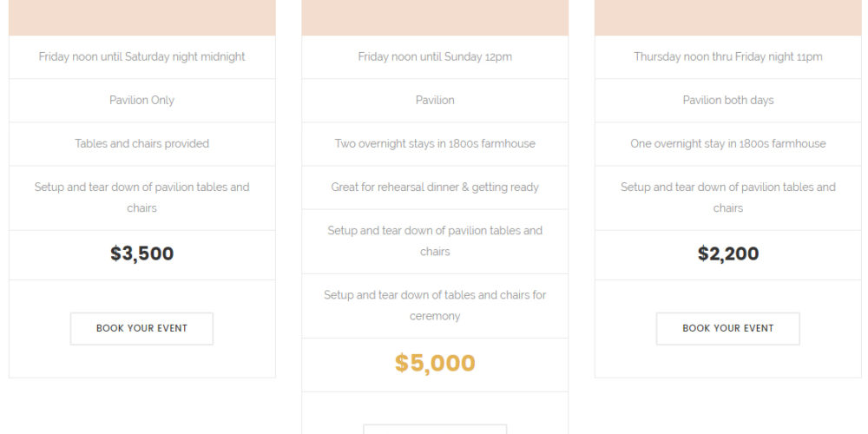Click the right package's peach header band
This screenshot has width=868, height=434.
[728, 17]
